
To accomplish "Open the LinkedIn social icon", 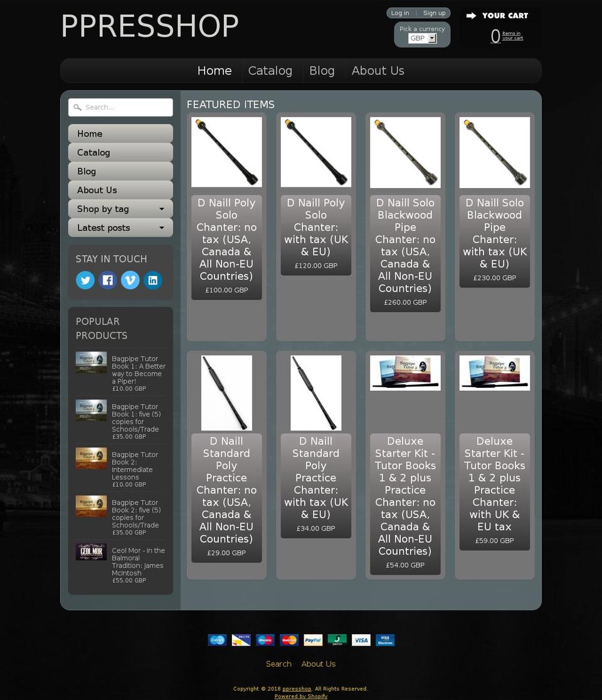I will [x=153, y=280].
